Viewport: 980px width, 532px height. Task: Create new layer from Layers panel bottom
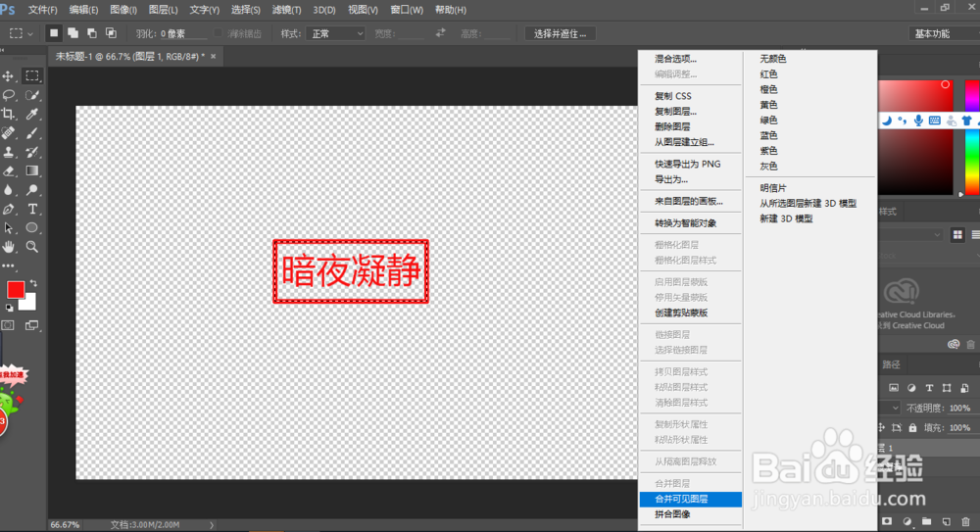(947, 521)
